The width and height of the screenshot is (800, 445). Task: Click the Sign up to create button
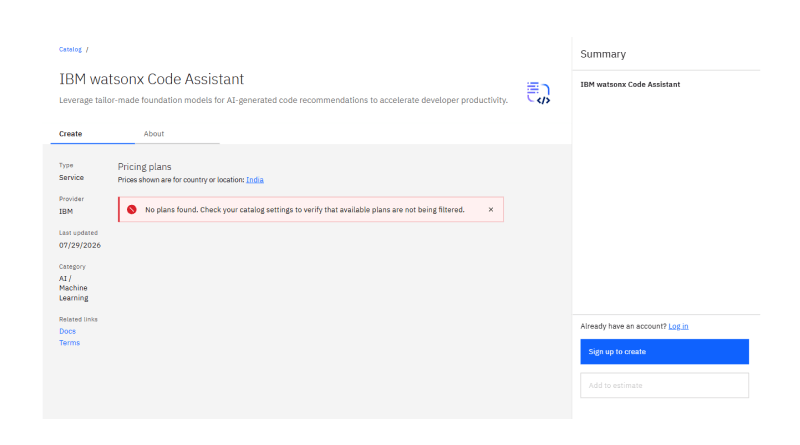[x=664, y=352]
